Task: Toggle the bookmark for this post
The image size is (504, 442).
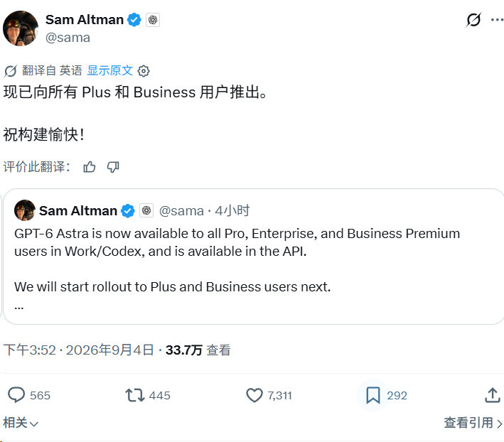Action: (x=373, y=395)
